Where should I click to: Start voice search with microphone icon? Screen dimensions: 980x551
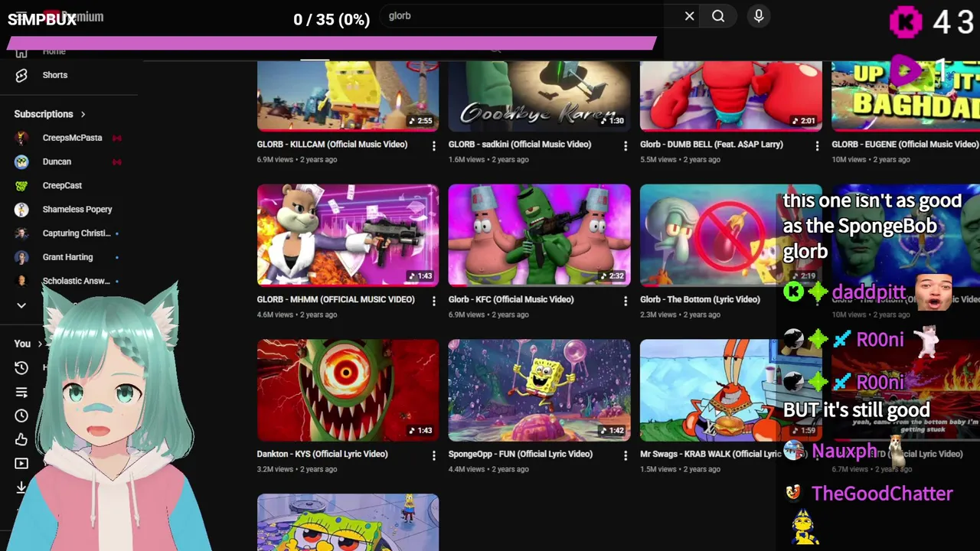pos(758,16)
